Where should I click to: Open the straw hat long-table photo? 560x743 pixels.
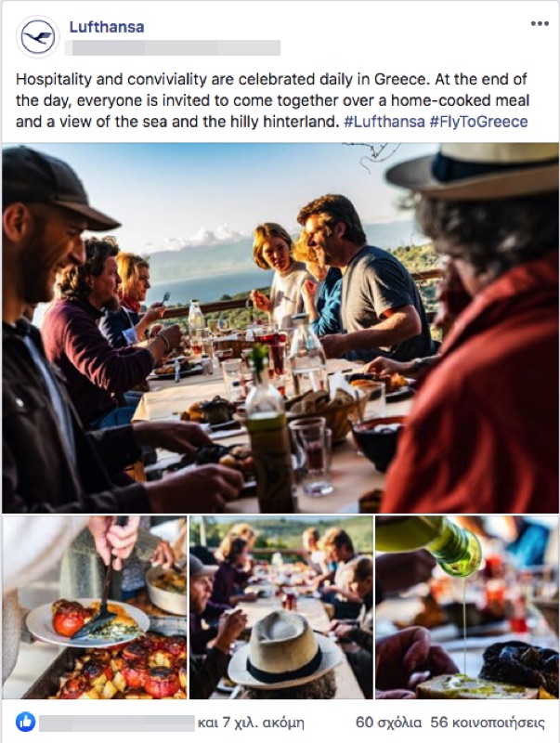coord(281,607)
